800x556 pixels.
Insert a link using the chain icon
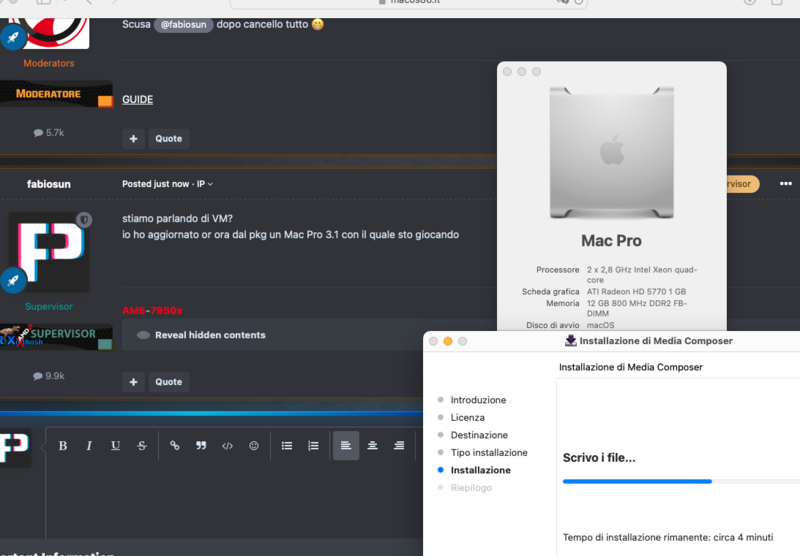tap(174, 446)
